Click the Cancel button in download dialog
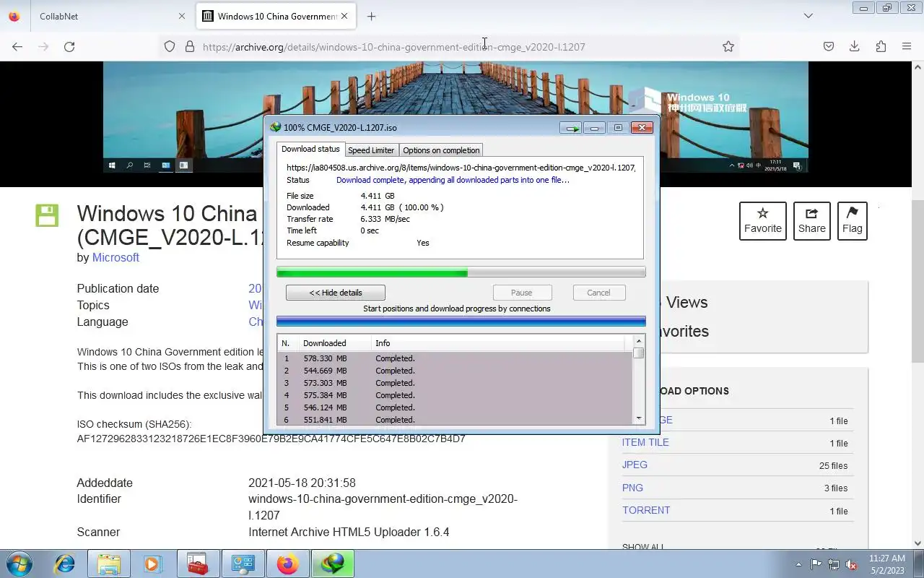Image resolution: width=924 pixels, height=578 pixels. pos(598,293)
